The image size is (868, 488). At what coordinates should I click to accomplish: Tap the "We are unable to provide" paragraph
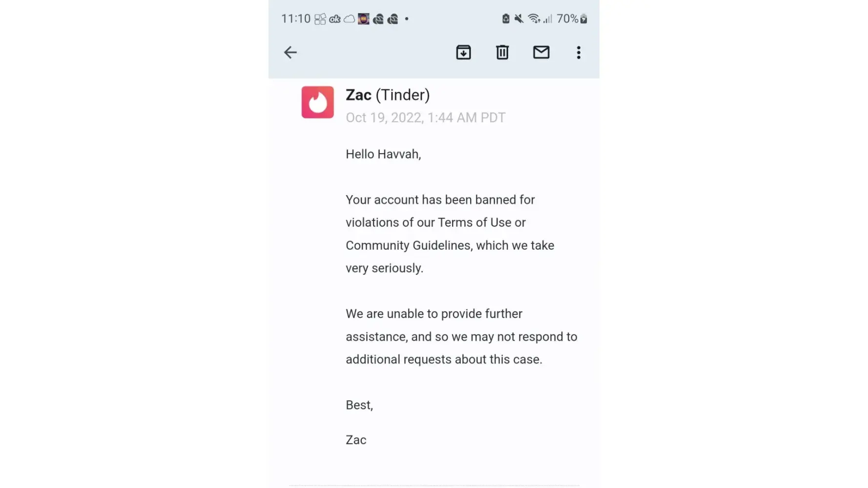(461, 336)
